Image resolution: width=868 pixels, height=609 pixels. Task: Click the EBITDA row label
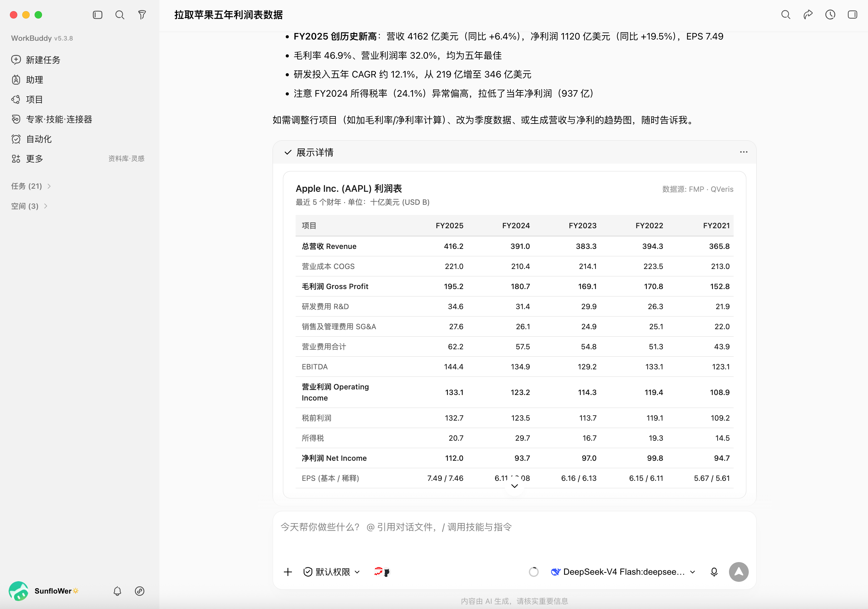[314, 367]
